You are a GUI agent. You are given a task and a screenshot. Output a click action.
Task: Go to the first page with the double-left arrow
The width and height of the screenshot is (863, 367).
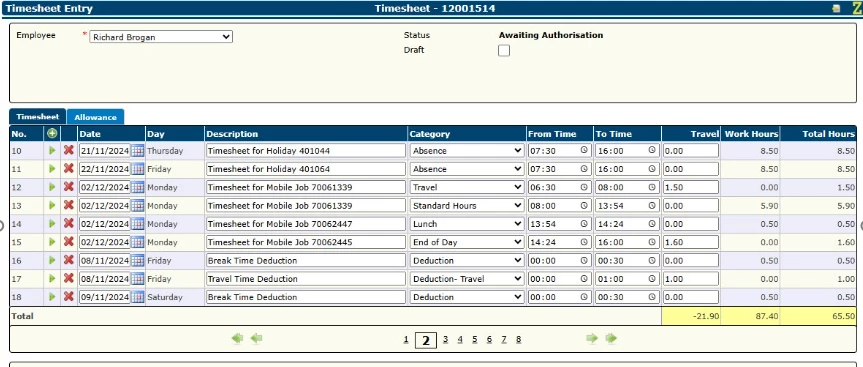click(x=237, y=338)
